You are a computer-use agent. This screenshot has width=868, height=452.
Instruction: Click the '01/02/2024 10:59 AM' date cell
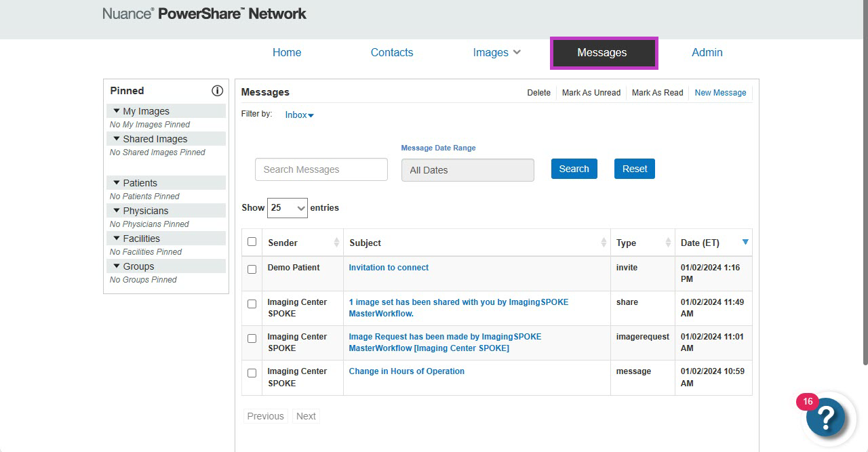click(x=712, y=377)
